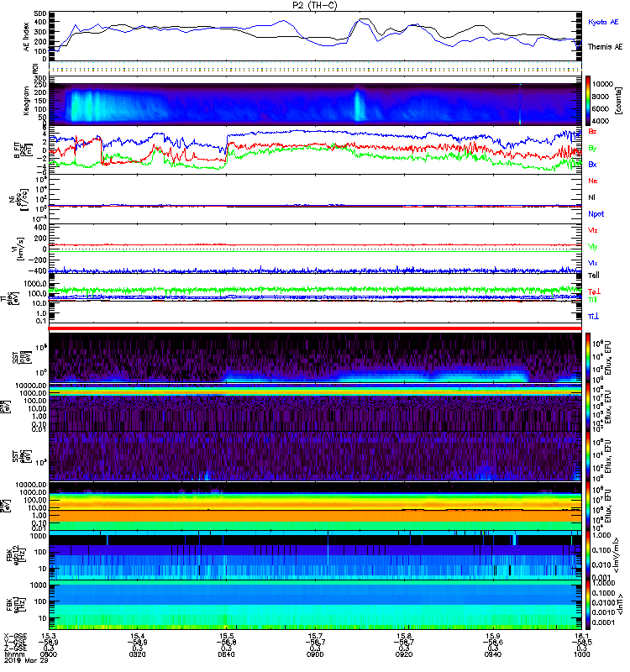Pick the FBK edc12 mV/m color bar

(588, 555)
